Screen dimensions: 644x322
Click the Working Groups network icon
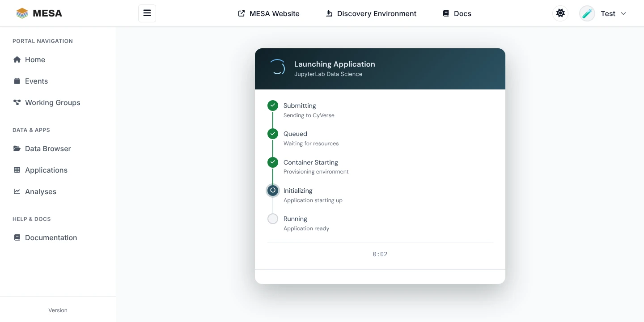pyautogui.click(x=17, y=102)
